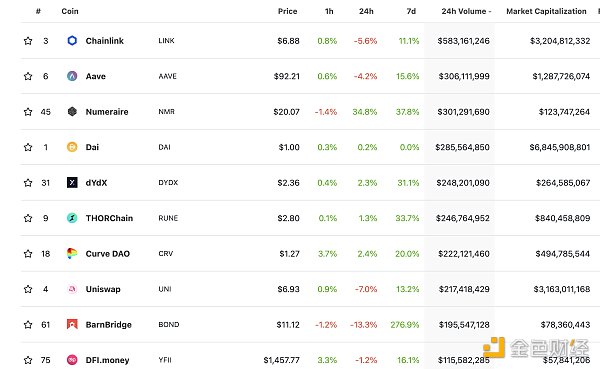Sort by Market Capitalization column header
The height and width of the screenshot is (369, 600).
(546, 11)
